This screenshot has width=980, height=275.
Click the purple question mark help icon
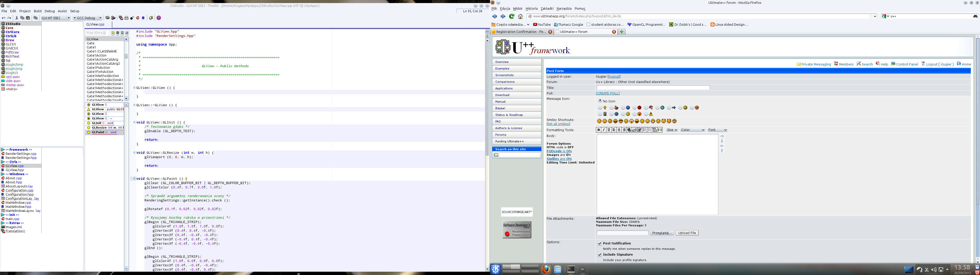click(159, 18)
